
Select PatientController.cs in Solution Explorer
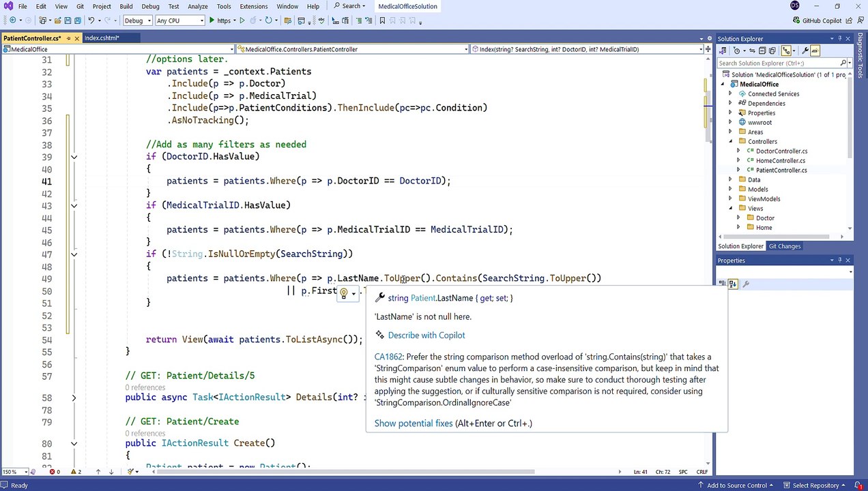(x=781, y=170)
